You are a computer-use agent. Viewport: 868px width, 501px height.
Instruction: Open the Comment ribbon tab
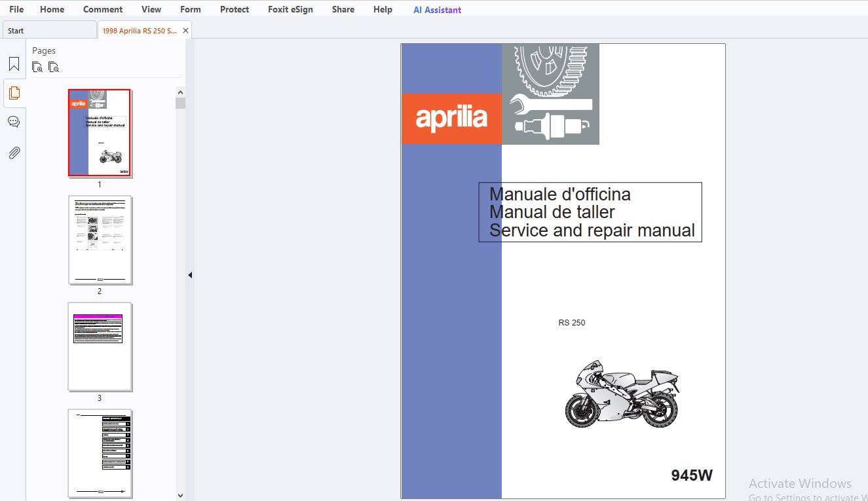pos(103,9)
